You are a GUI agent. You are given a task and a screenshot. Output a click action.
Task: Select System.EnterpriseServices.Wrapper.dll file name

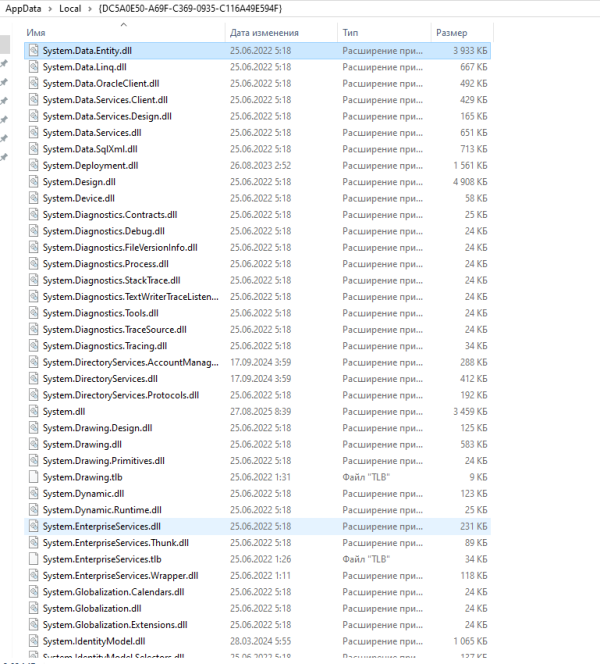pyautogui.click(x=120, y=575)
